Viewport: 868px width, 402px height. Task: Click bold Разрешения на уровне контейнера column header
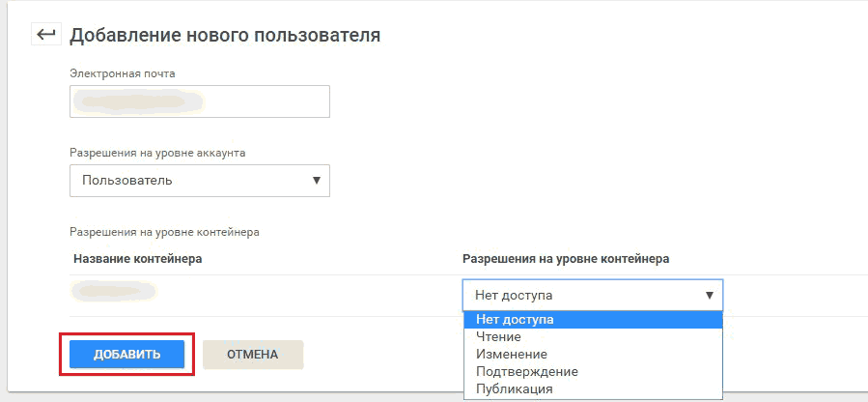pos(566,259)
